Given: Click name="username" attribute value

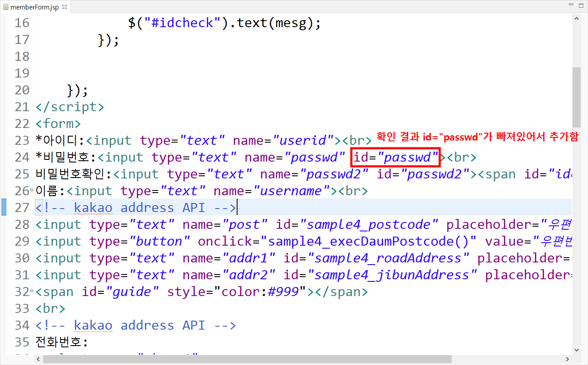Looking at the screenshot, I should point(292,191).
